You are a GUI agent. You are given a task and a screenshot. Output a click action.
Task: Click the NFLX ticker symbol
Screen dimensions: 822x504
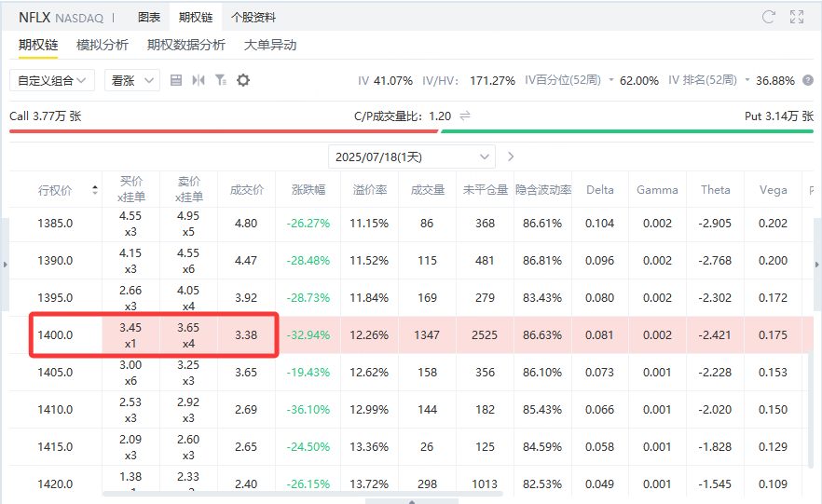pos(34,18)
